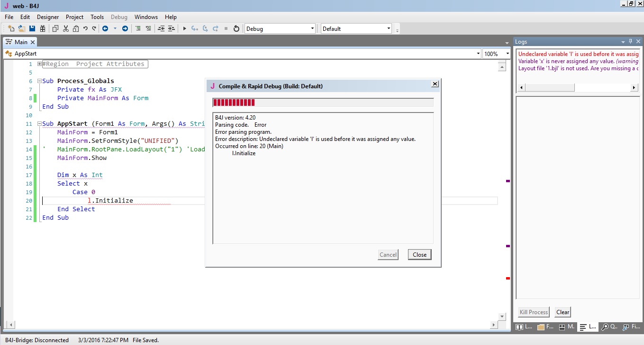
Task: Collapse the AppStart sub
Action: tap(39, 124)
